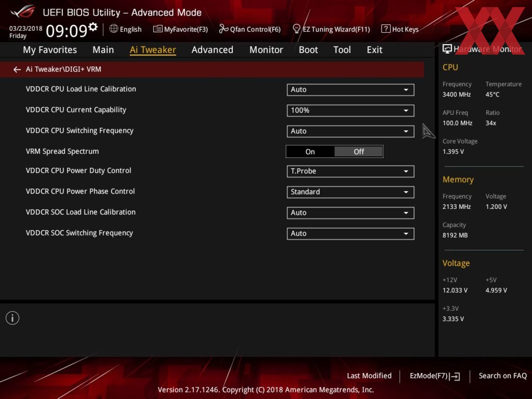532x399 pixels.
Task: Click the Ai Tweaker\DIGI+ VRM breadcrumb text
Action: pyautogui.click(x=63, y=69)
